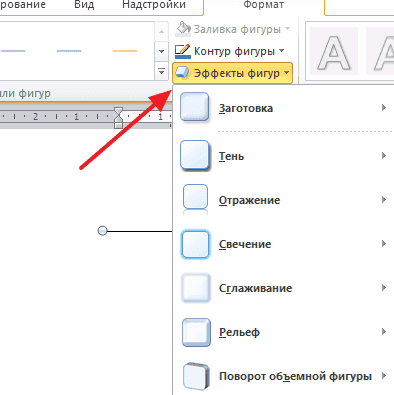This screenshot has width=394, height=395.
Task: Click shape styles gallery scroll-down arrow
Action: [x=161, y=51]
